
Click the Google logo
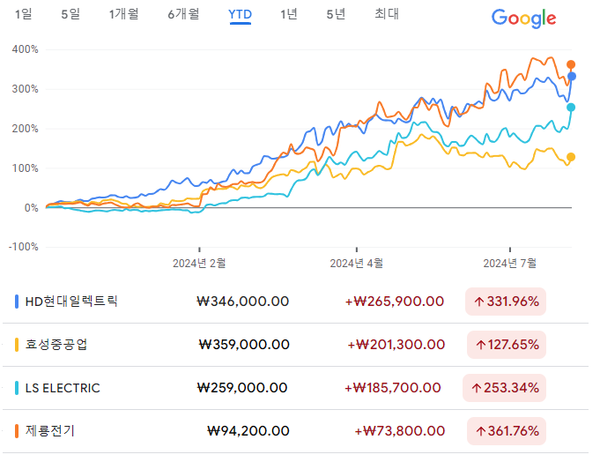pos(523,18)
